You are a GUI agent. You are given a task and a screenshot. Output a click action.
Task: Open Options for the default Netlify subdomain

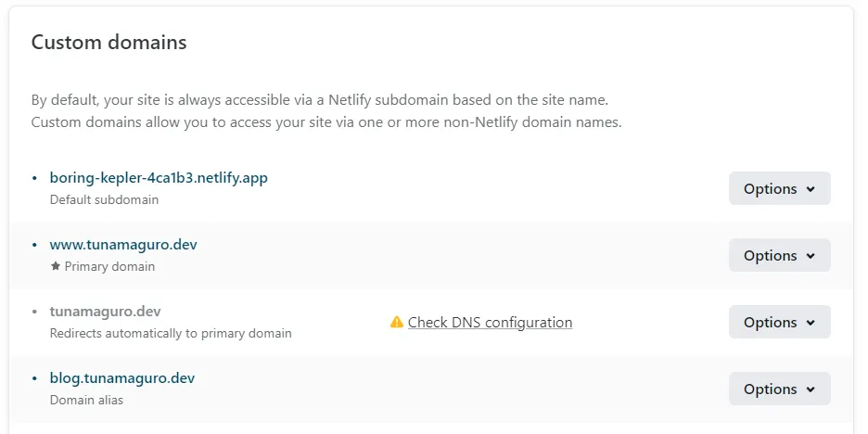pyautogui.click(x=779, y=188)
